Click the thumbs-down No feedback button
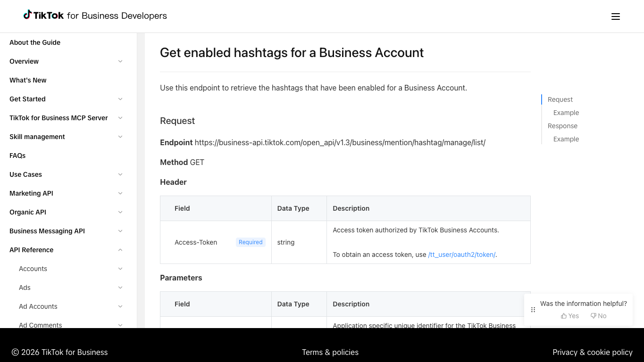Viewport: 644px width, 362px height. 598,316
